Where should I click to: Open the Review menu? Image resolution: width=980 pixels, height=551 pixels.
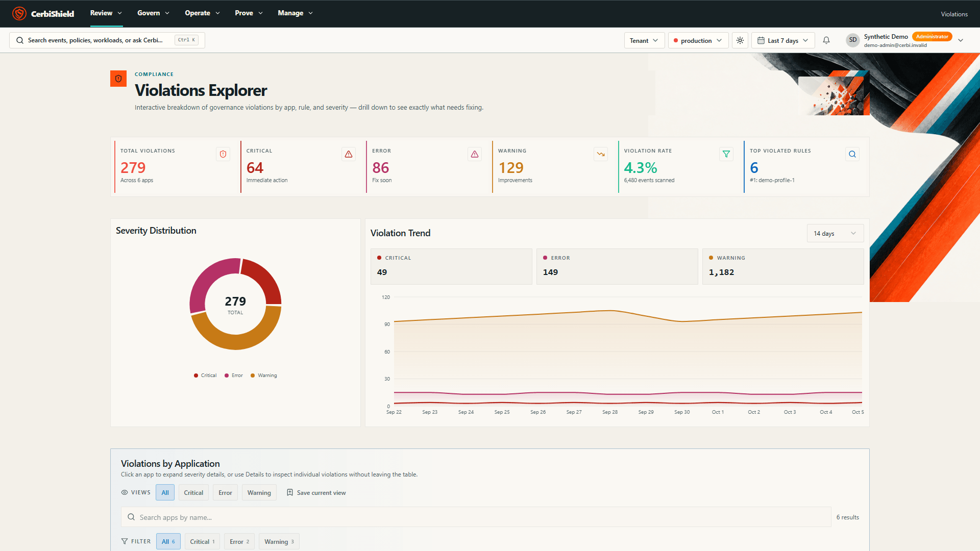[106, 13]
